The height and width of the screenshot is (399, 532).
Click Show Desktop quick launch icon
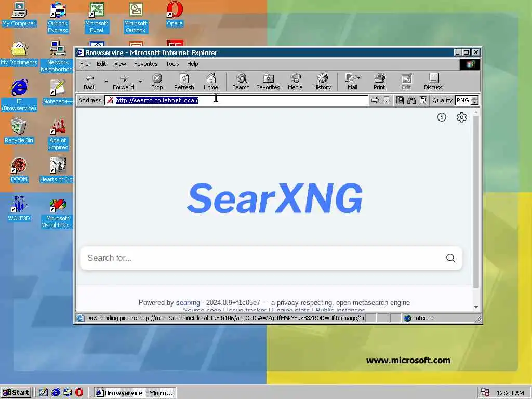pos(44,393)
